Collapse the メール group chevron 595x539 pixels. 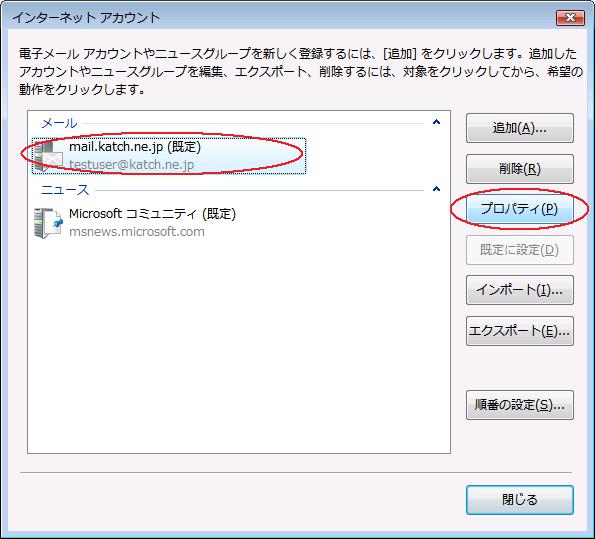coord(436,122)
